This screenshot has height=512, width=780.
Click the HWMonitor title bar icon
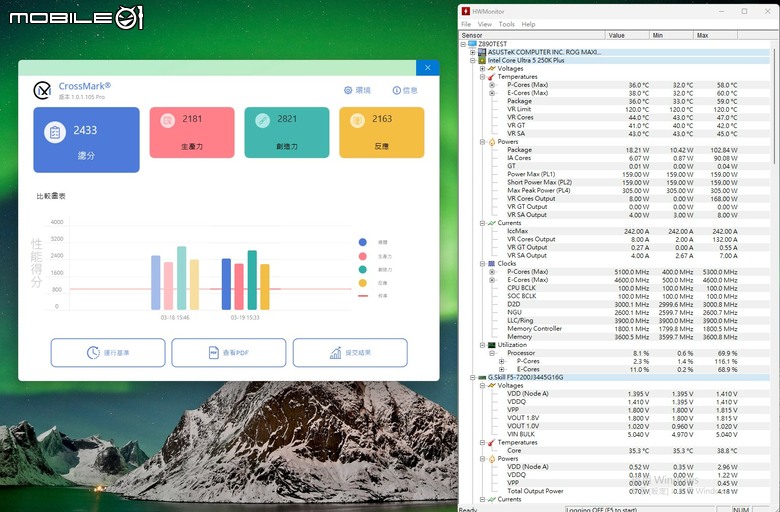pyautogui.click(x=466, y=11)
